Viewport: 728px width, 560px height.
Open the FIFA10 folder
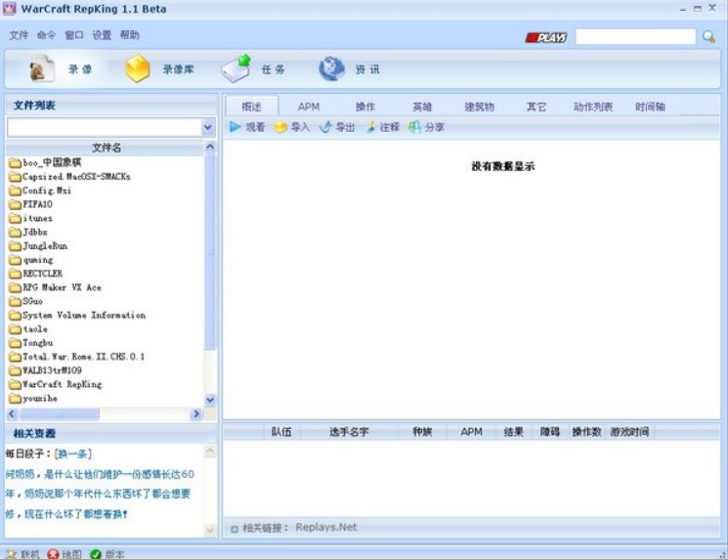click(30, 204)
